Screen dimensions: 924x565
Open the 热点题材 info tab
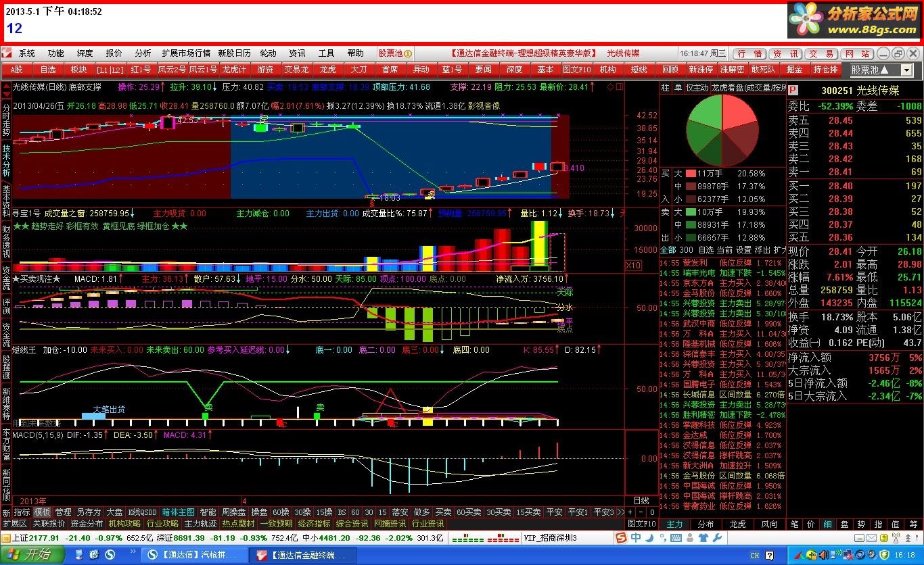[239, 524]
